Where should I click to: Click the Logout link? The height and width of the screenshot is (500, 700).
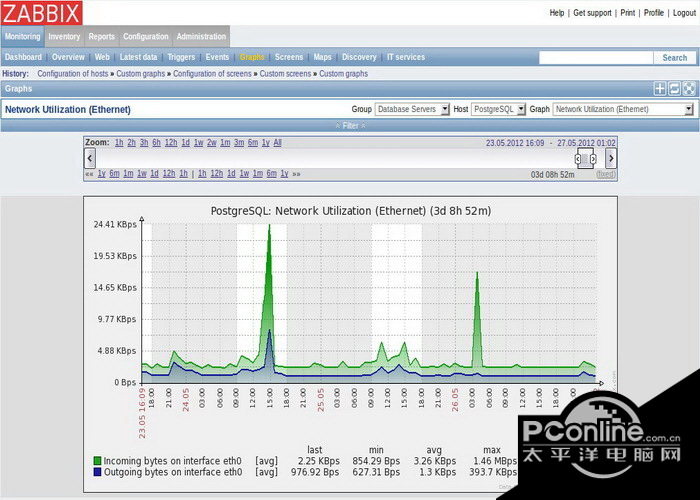[684, 13]
